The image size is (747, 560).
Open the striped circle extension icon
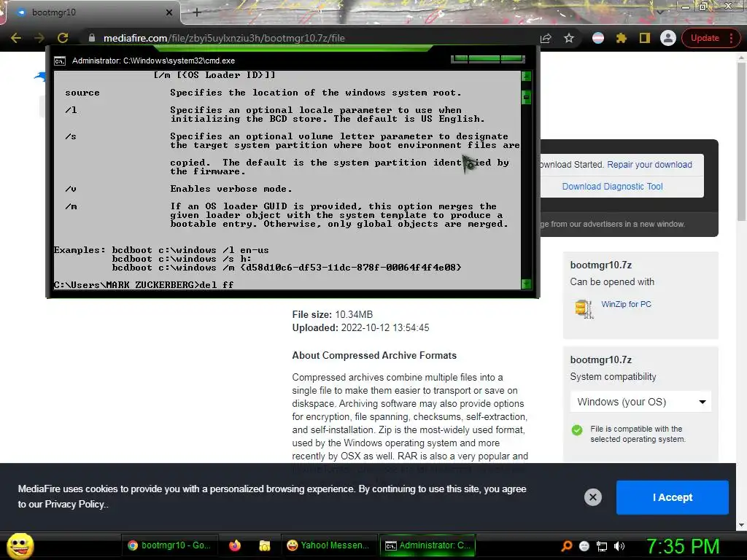(598, 38)
